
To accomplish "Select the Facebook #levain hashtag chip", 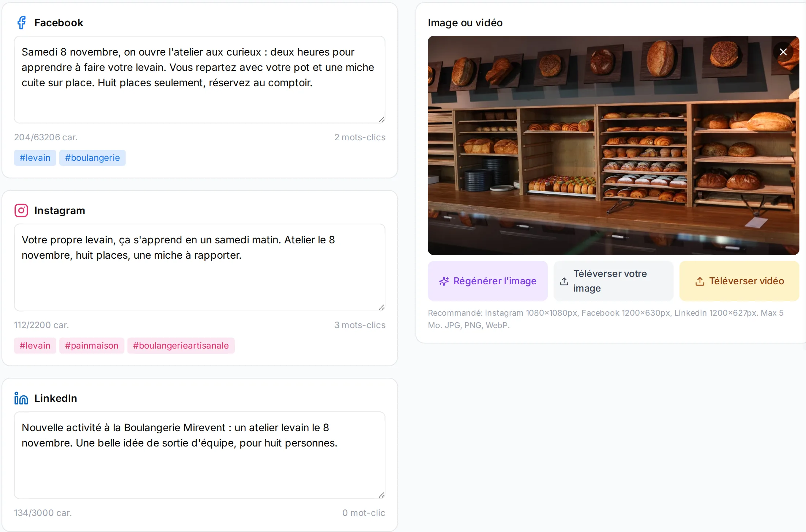I will pyautogui.click(x=35, y=158).
